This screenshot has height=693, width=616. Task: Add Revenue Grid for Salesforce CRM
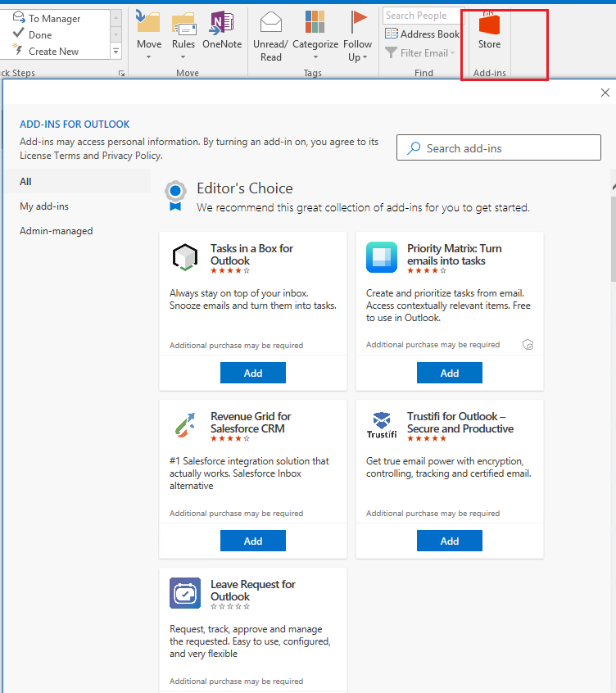pyautogui.click(x=253, y=541)
